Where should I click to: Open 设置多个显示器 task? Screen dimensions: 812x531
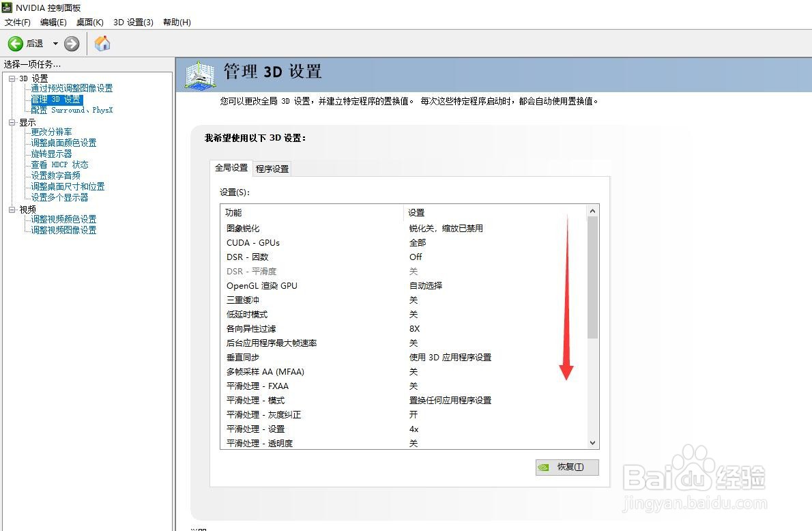click(x=59, y=197)
